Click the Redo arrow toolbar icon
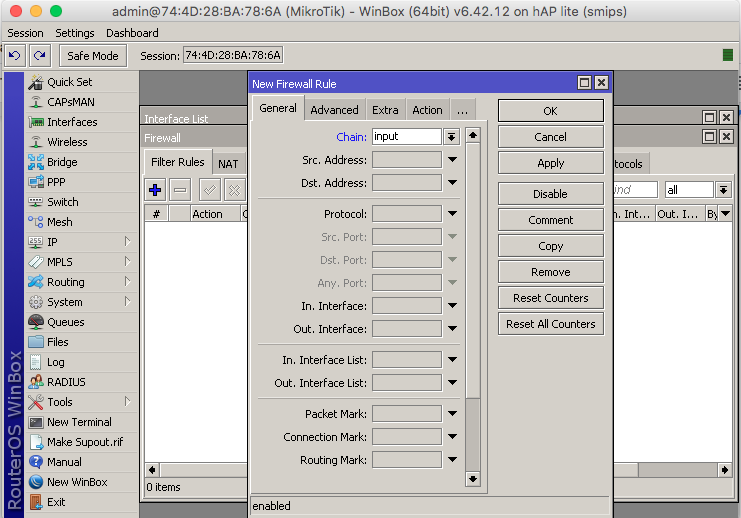Screen dimensions: 741x518 point(40,56)
